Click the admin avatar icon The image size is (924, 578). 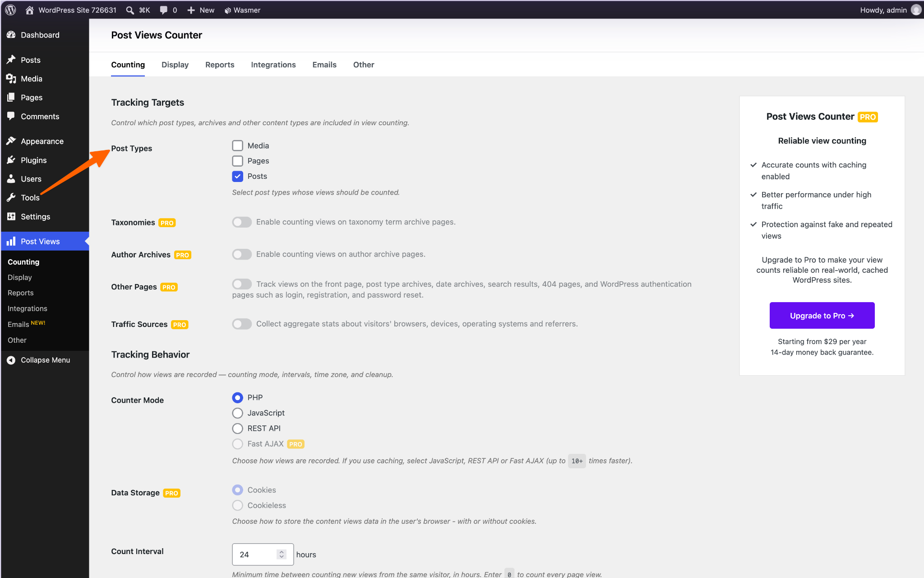[x=916, y=10]
